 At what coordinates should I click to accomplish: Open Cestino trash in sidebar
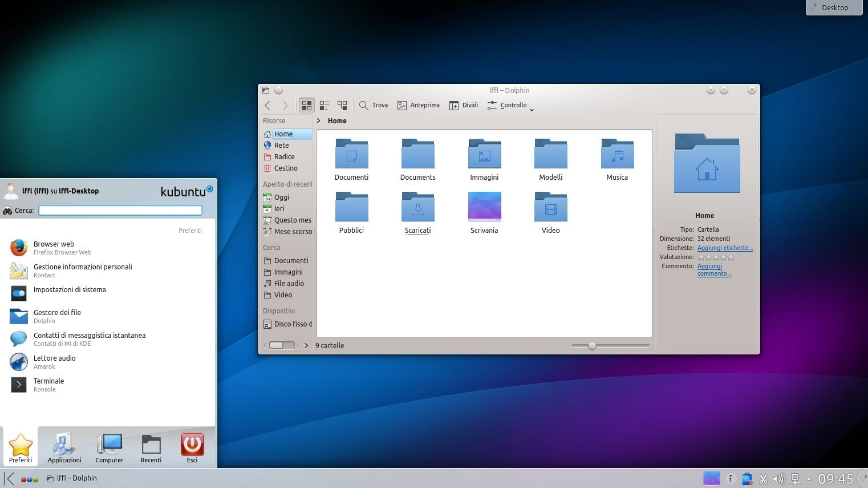tap(285, 168)
